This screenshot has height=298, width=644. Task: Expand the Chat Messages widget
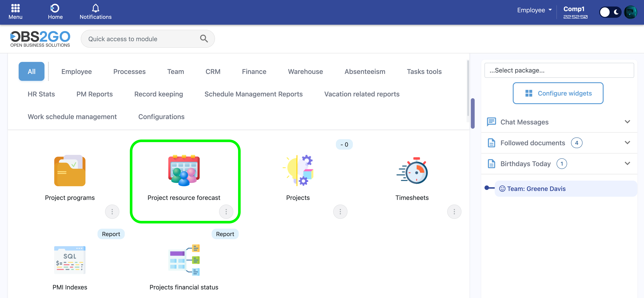(x=627, y=122)
